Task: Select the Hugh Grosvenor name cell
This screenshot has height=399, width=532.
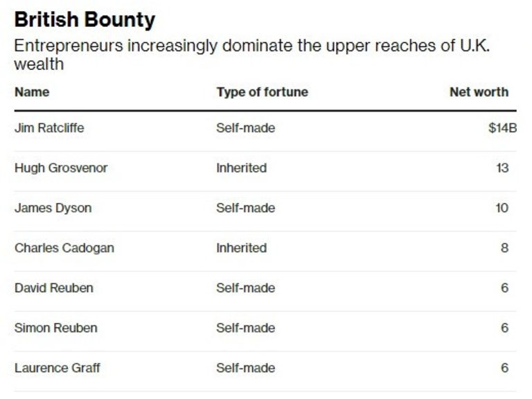Action: pos(61,168)
